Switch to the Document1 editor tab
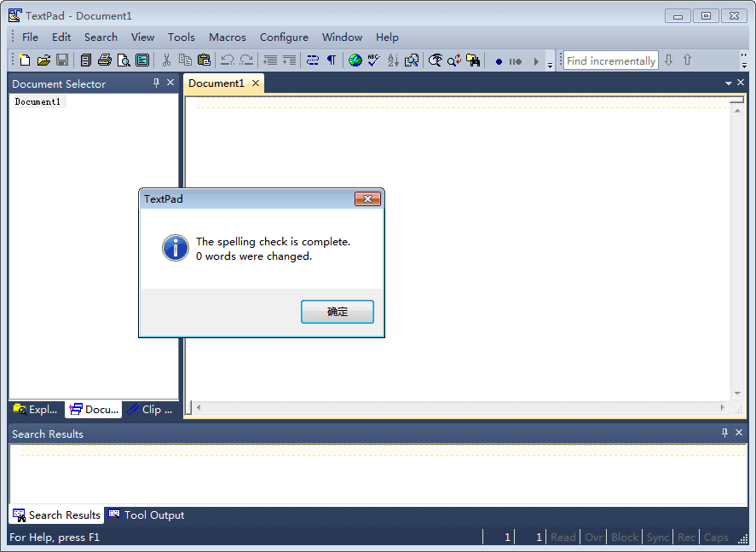Viewport: 756px width, 552px height. click(x=216, y=83)
